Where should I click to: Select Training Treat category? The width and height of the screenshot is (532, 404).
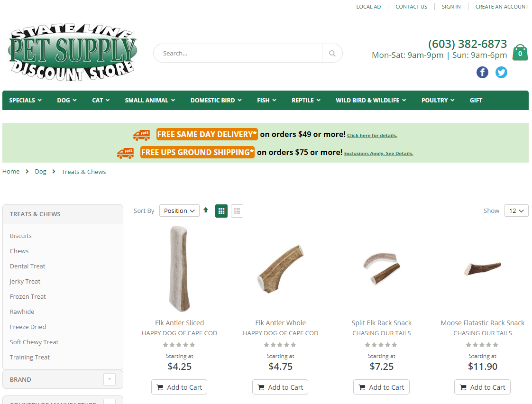coord(30,357)
